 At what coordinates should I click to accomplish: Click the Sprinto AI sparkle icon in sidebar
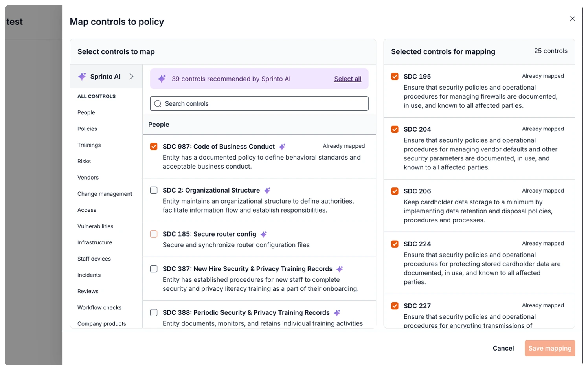pos(82,77)
